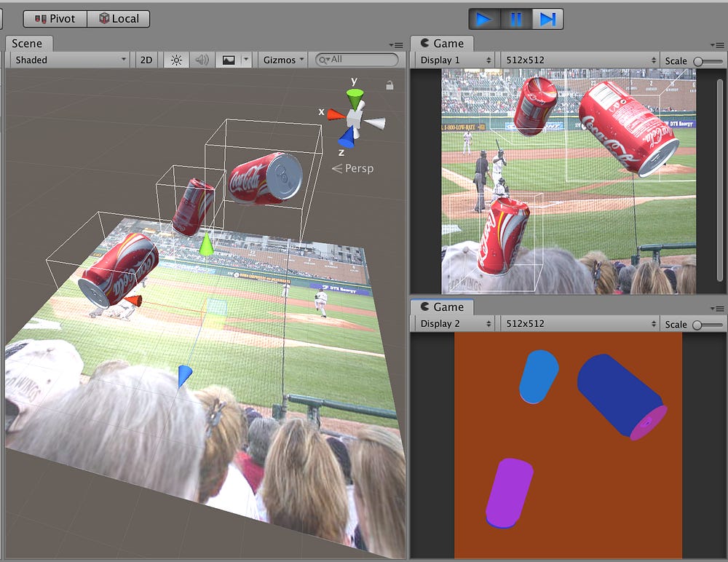Image resolution: width=728 pixels, height=562 pixels.
Task: Open lower Game panel options menu
Action: pyautogui.click(x=717, y=309)
